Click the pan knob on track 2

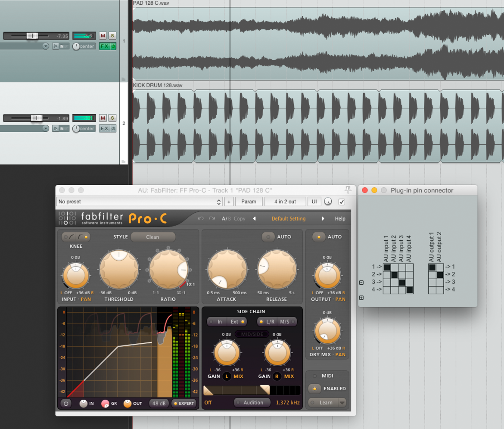click(x=76, y=128)
